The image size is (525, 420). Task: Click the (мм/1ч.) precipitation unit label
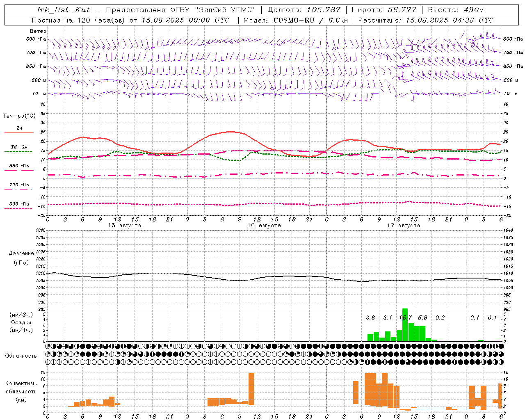[21, 330]
